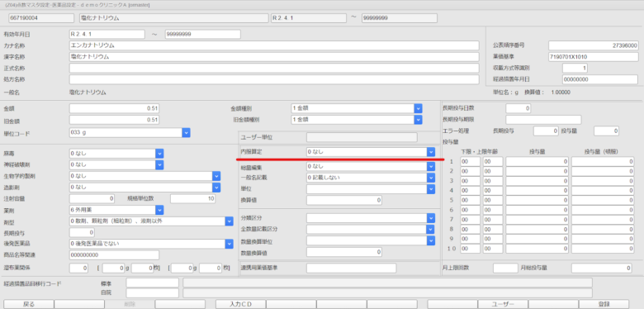This screenshot has height=309, width=644.
Task: Click the drug code field 667190004
Action: (41, 18)
